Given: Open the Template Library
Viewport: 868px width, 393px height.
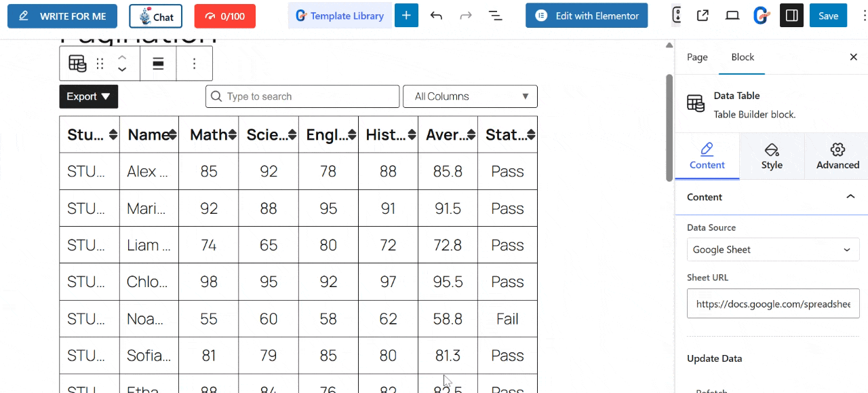Looking at the screenshot, I should coord(340,15).
